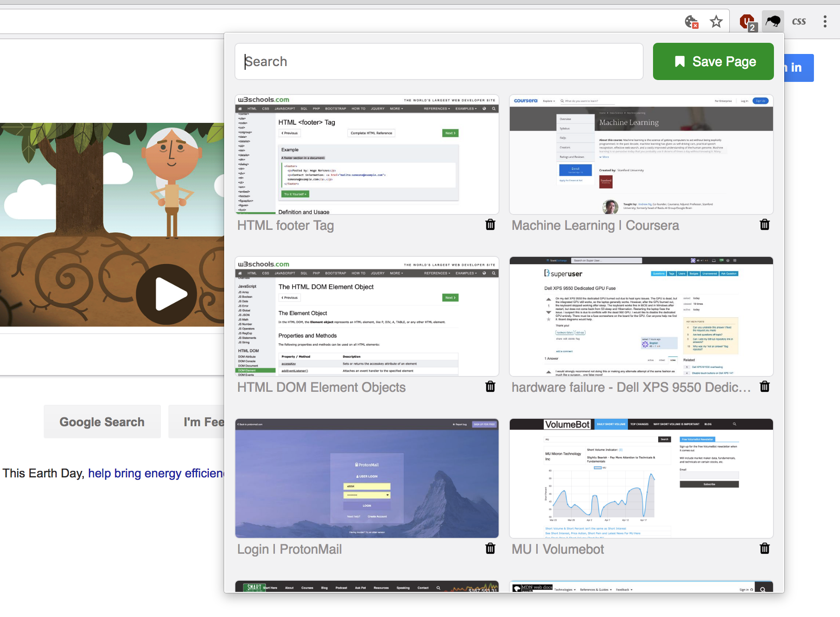The image size is (840, 617).
Task: Open the SMART site thumbnail at the bottom
Action: tap(367, 587)
